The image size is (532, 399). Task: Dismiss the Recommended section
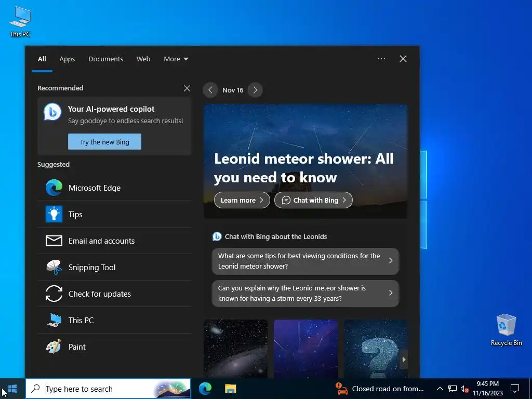click(187, 88)
